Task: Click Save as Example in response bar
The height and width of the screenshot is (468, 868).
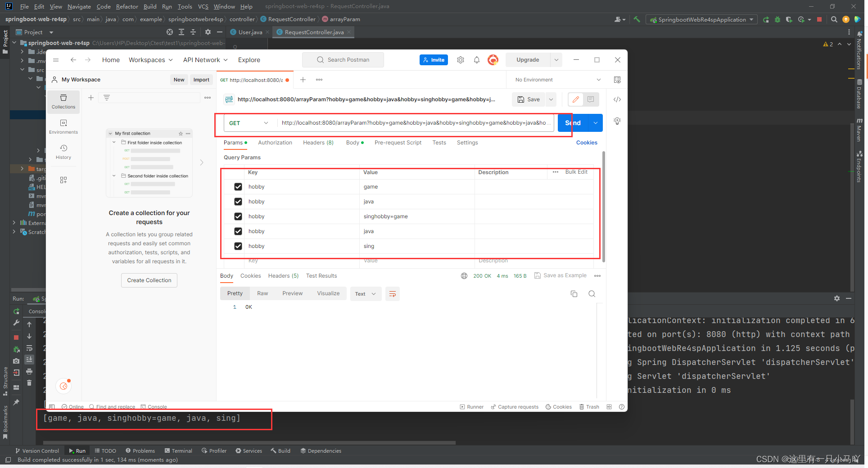Action: tap(561, 275)
